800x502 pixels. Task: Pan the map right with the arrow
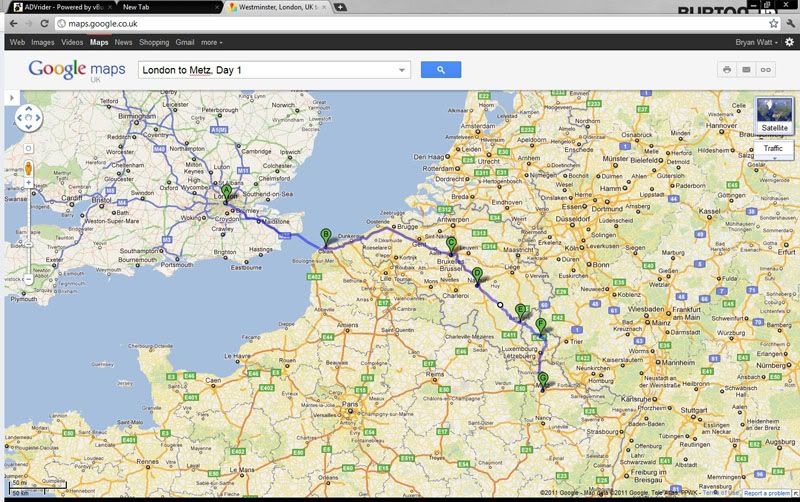pos(38,118)
